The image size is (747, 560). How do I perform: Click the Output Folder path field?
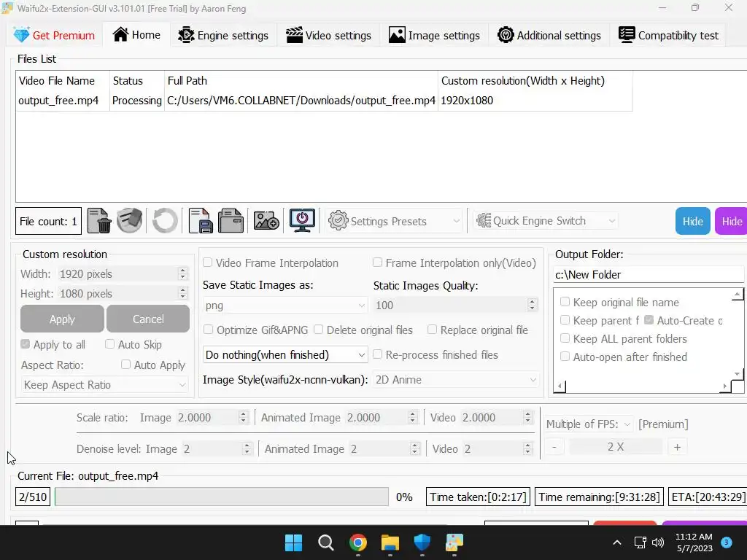click(649, 274)
